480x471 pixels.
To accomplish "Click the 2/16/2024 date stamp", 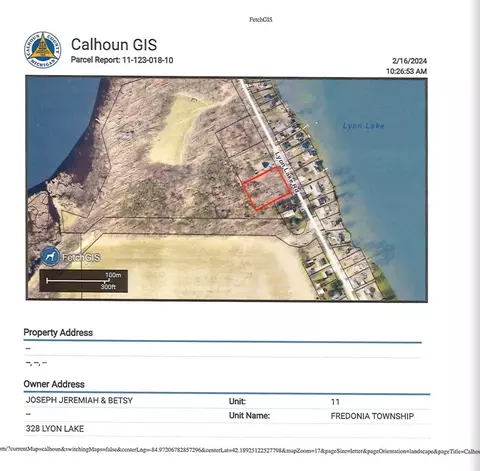I will click(x=409, y=61).
